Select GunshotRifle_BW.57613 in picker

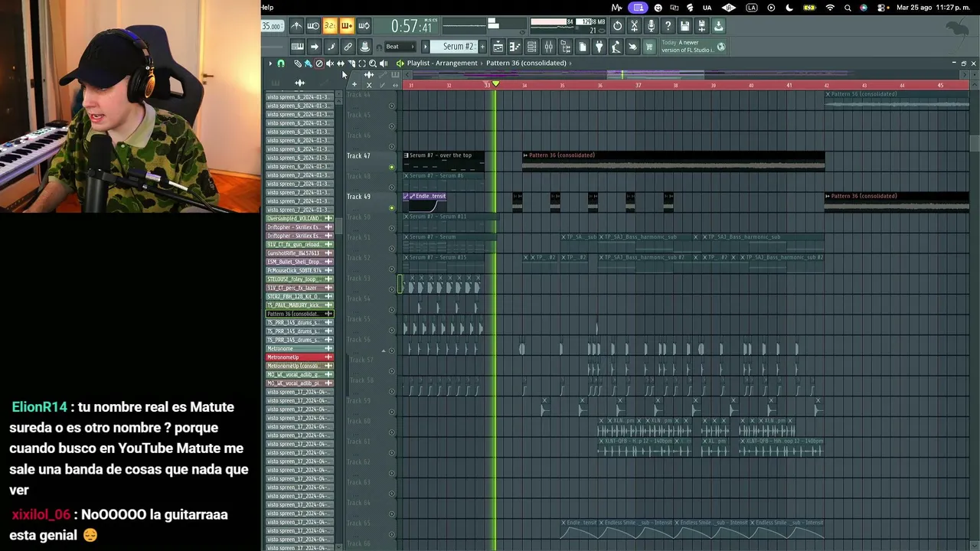coord(299,253)
